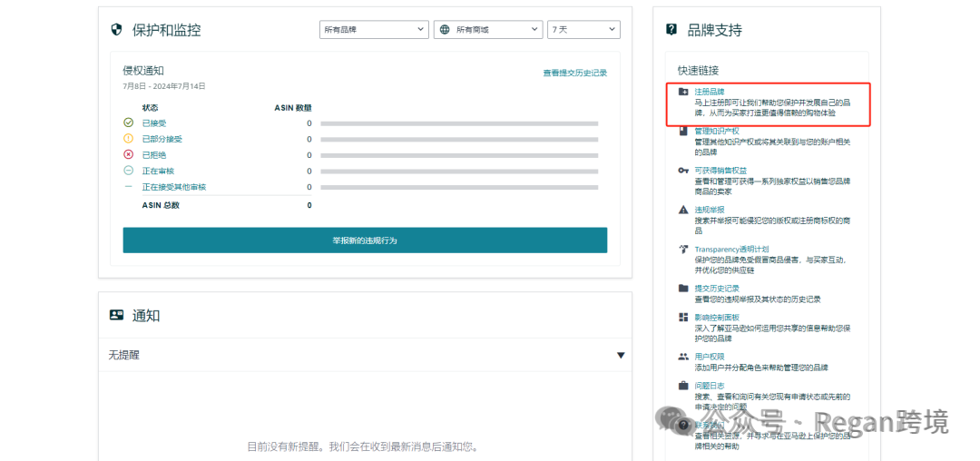Click the question badge icon beside 品牌支持
This screenshot has width=980, height=461.
671,29
